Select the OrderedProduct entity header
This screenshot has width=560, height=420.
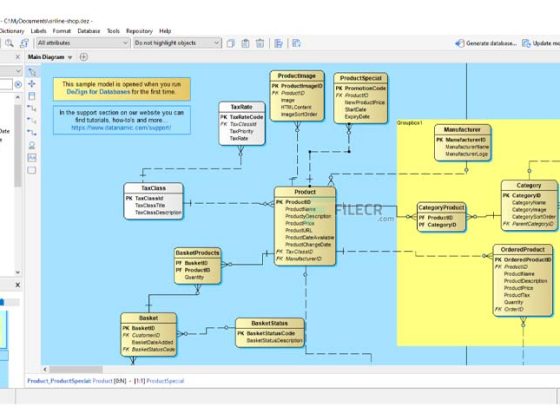coord(523,250)
